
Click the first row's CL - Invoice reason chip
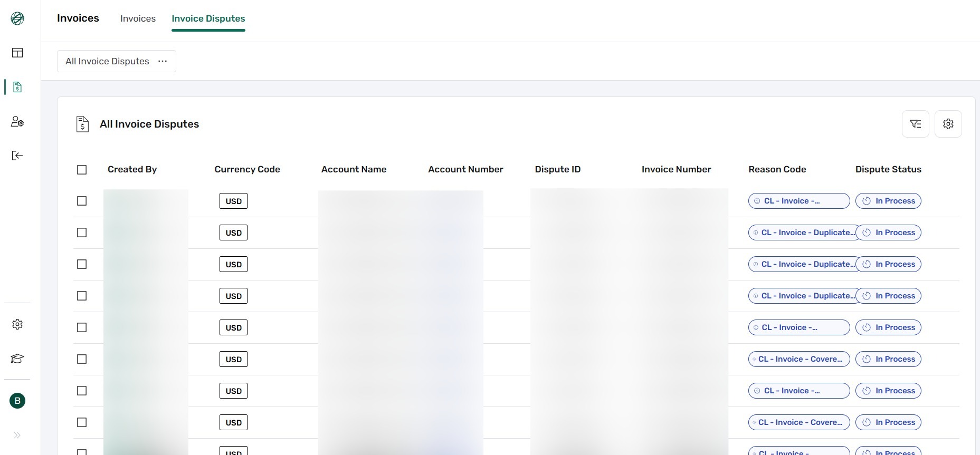799,201
